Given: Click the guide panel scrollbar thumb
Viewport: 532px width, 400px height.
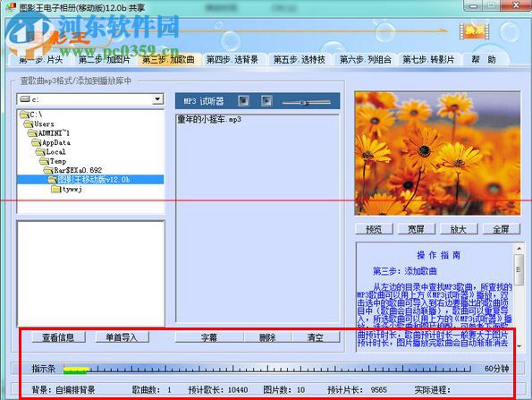Looking at the screenshot, I should [x=519, y=270].
